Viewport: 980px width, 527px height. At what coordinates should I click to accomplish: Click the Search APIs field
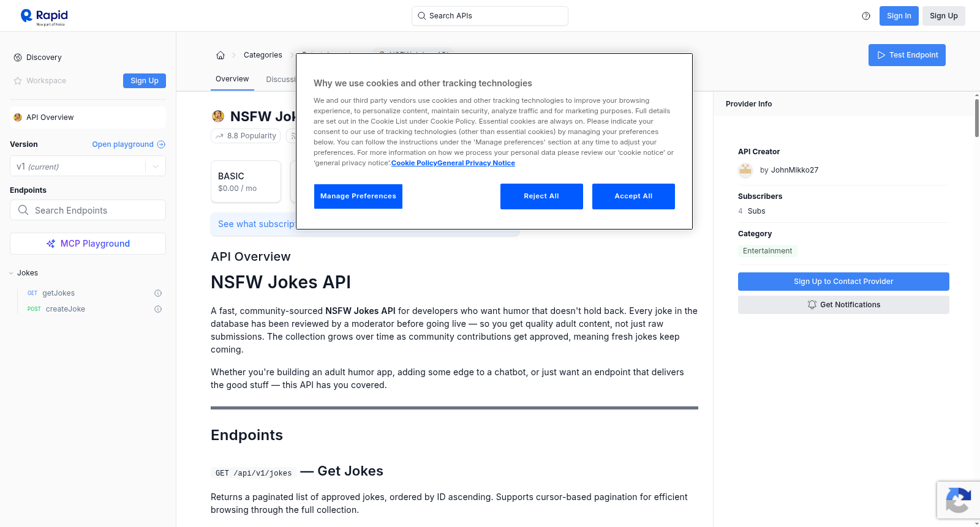click(x=489, y=16)
